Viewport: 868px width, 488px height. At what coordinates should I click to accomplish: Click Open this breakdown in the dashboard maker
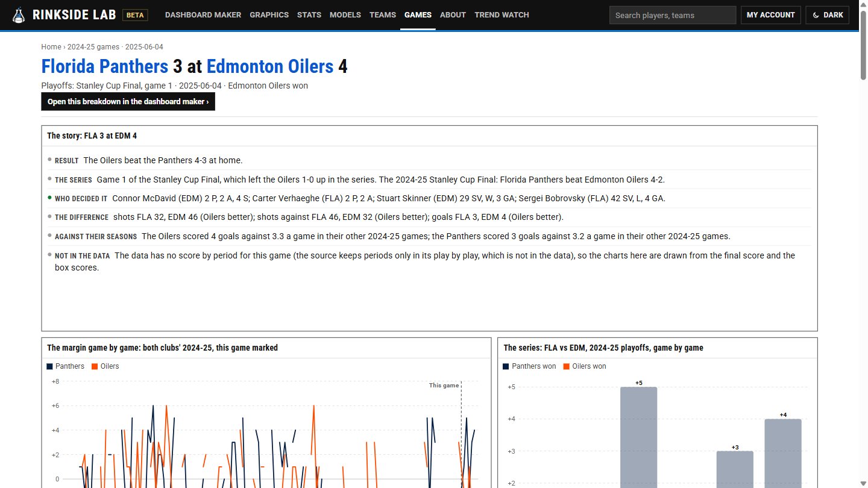(x=128, y=101)
